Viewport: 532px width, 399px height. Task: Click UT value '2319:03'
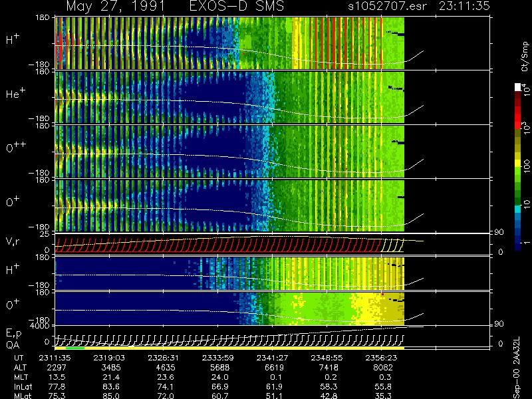(109, 358)
